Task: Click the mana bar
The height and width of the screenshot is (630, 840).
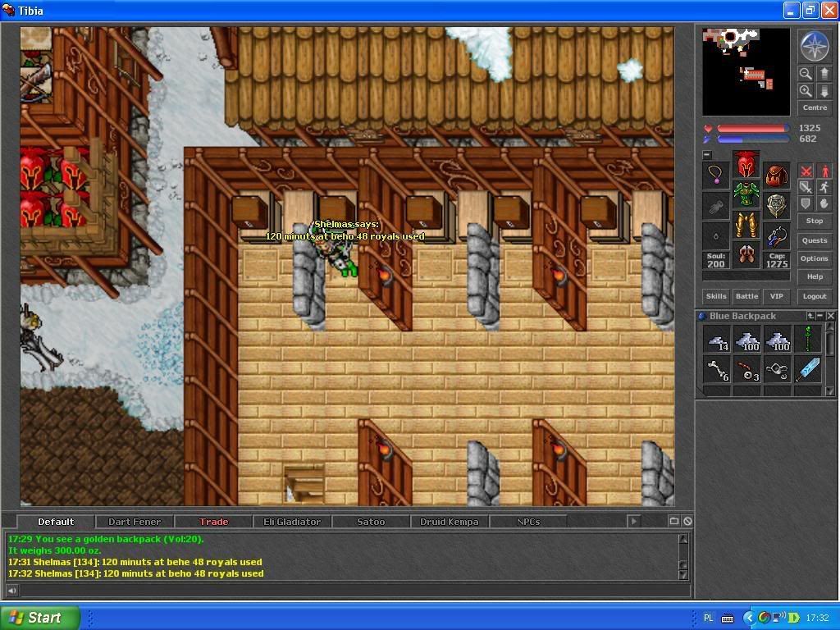Action: pyautogui.click(x=753, y=139)
